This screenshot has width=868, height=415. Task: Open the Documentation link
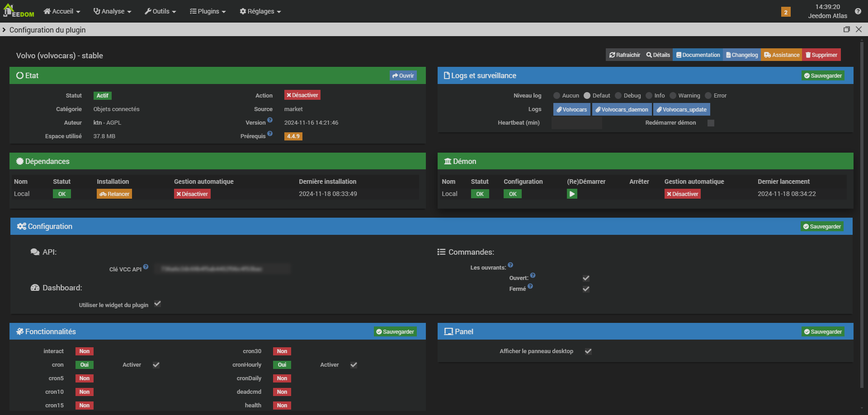(698, 55)
